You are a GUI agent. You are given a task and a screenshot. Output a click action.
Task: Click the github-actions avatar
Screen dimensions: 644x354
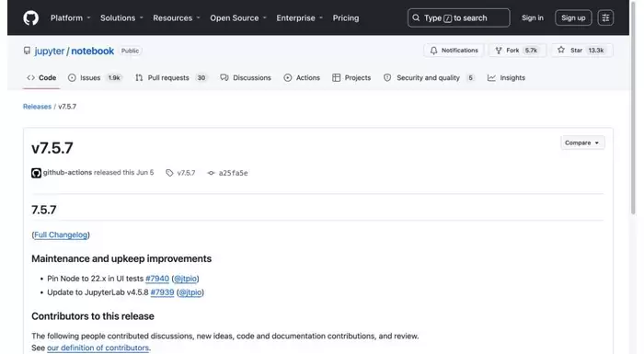click(x=36, y=173)
